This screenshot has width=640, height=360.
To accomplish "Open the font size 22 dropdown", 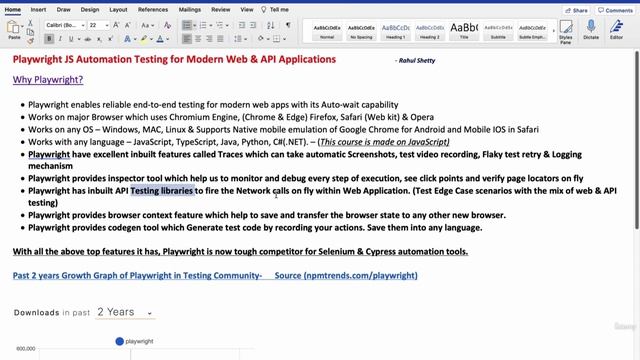I will [107, 25].
